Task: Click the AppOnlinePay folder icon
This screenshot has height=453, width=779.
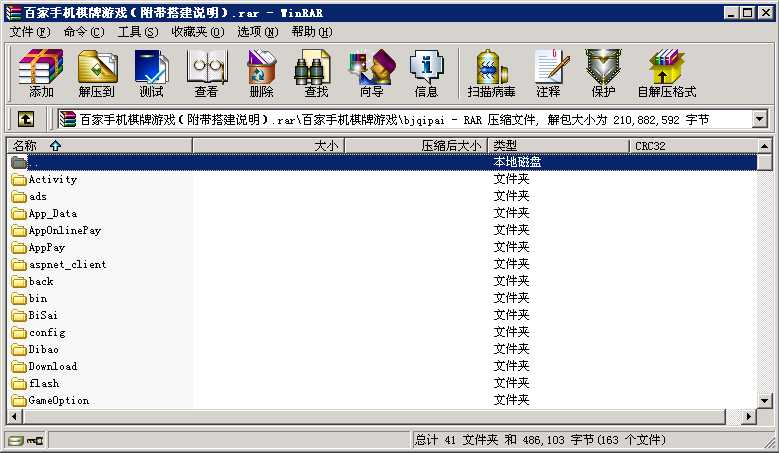Action: 19,230
